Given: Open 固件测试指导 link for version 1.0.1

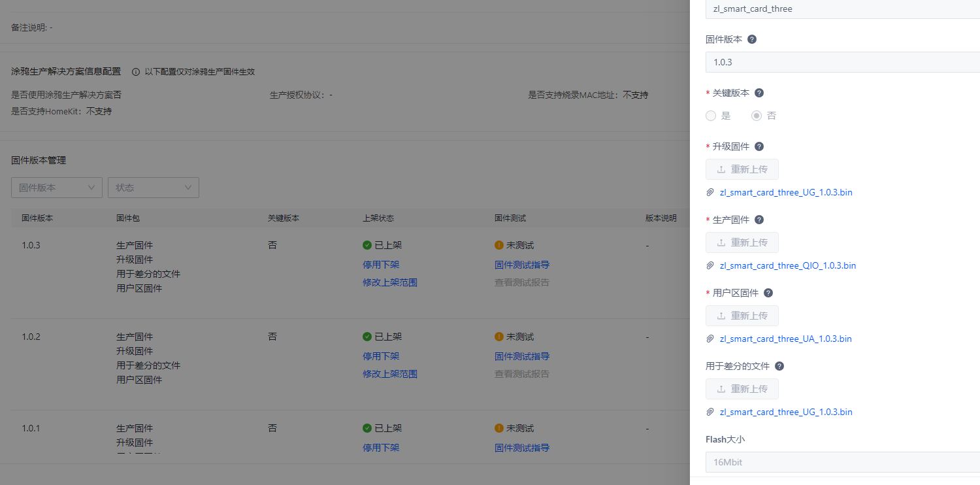Looking at the screenshot, I should [x=522, y=448].
